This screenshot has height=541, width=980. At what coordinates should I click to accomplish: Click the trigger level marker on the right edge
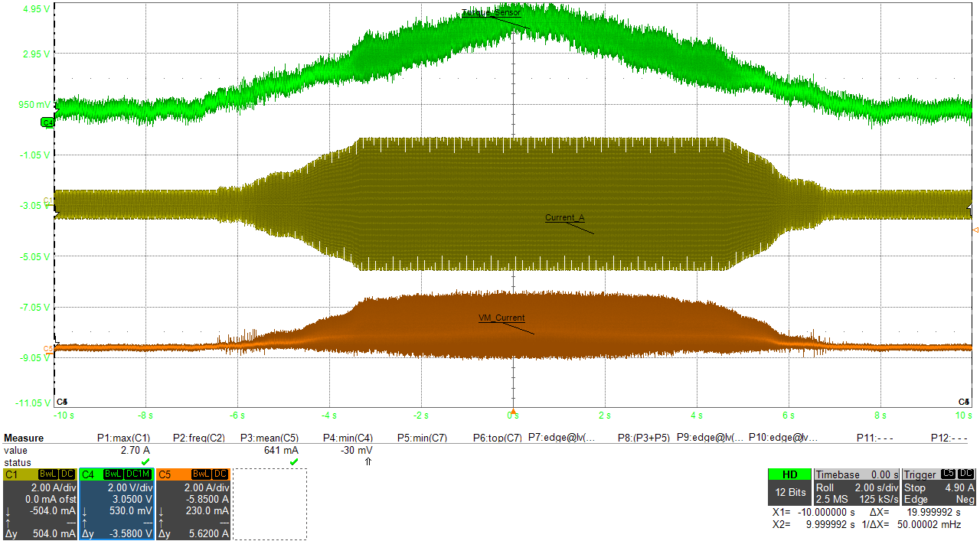[x=975, y=230]
